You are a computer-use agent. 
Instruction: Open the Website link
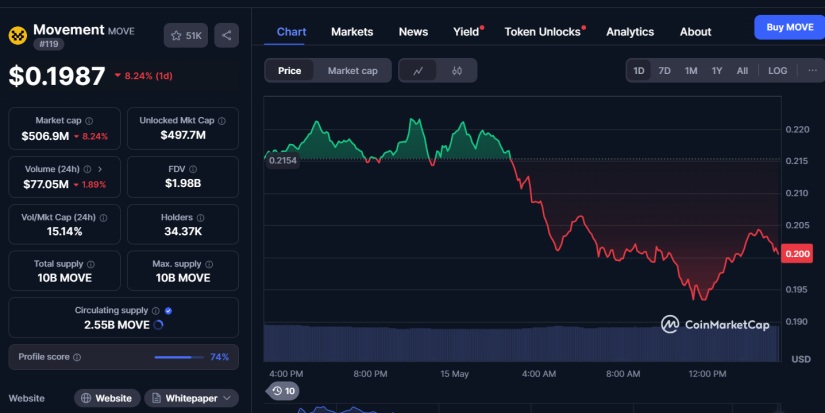pos(106,398)
